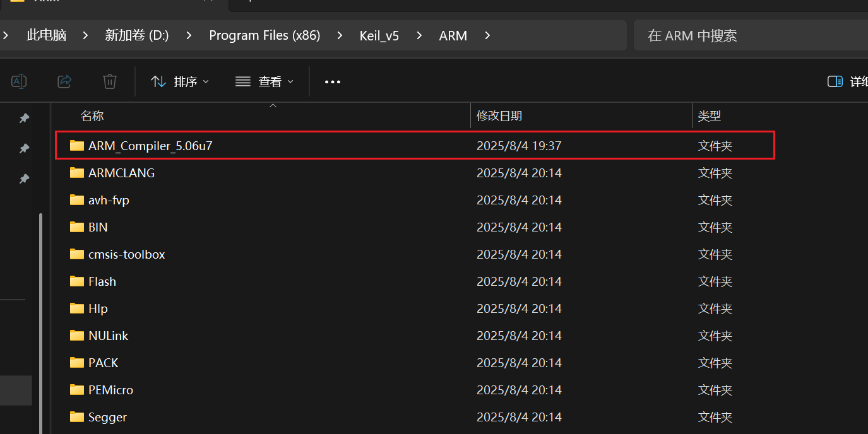The image size is (868, 434).
Task: Expand chevron after 新加卷 (D:)
Action: pyautogui.click(x=189, y=35)
